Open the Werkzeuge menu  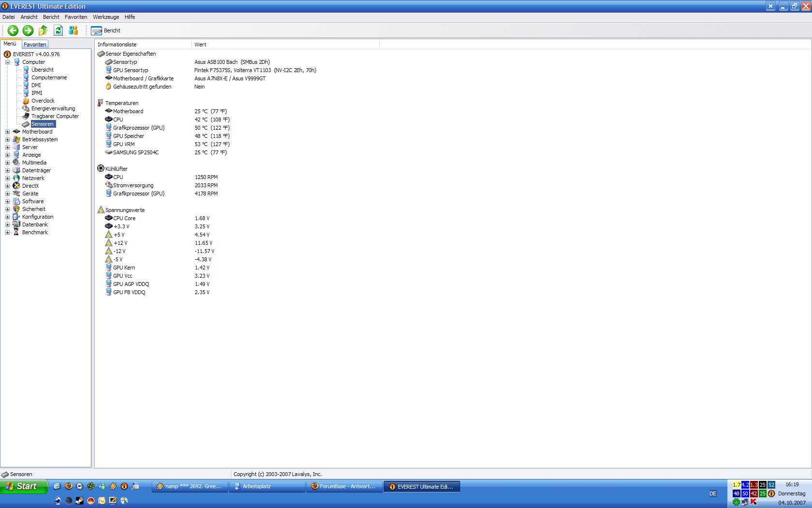(106, 17)
